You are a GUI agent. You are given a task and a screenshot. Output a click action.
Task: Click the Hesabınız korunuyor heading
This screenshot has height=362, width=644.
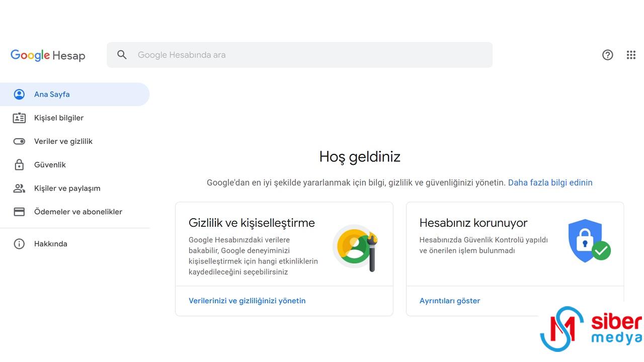473,223
